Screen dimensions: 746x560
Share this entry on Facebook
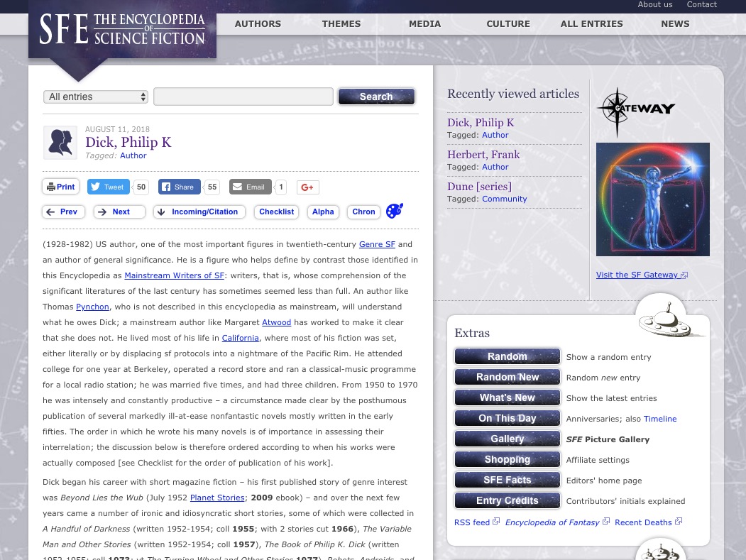180,187
